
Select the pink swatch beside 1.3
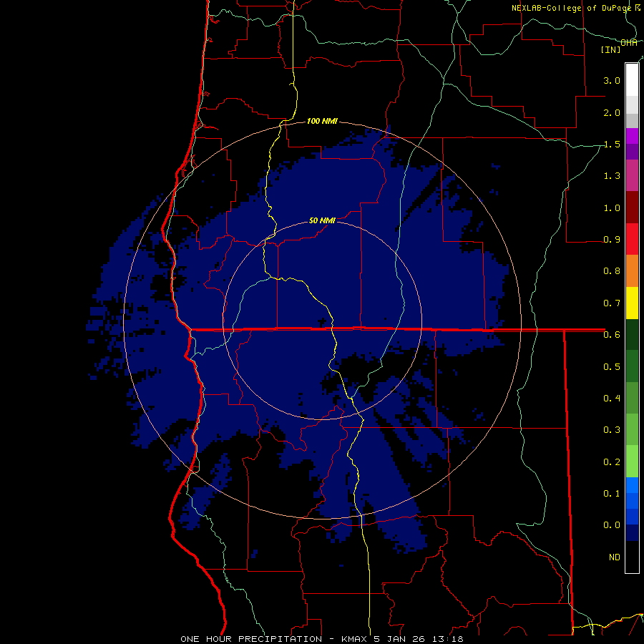(x=632, y=175)
